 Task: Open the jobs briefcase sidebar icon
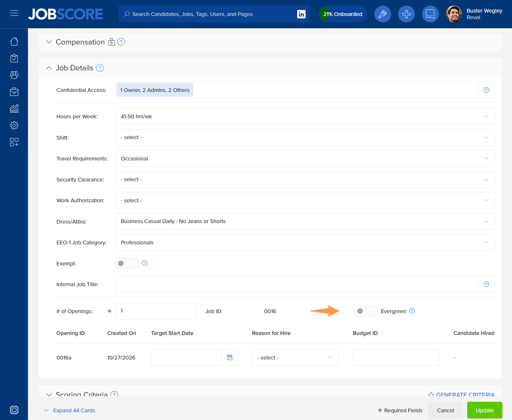pyautogui.click(x=14, y=92)
